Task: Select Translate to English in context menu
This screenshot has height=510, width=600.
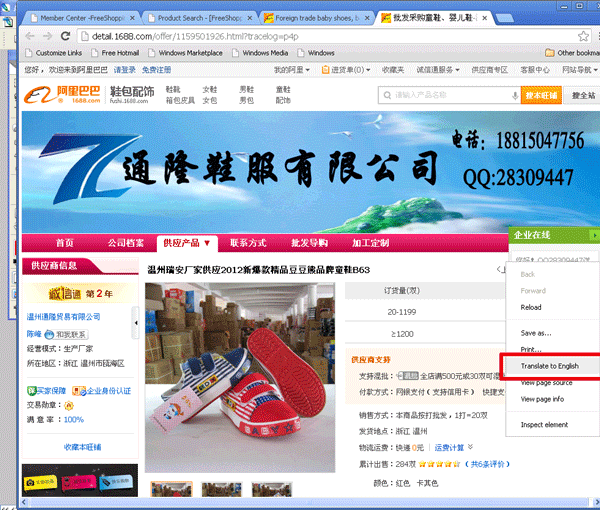Action: point(549,366)
